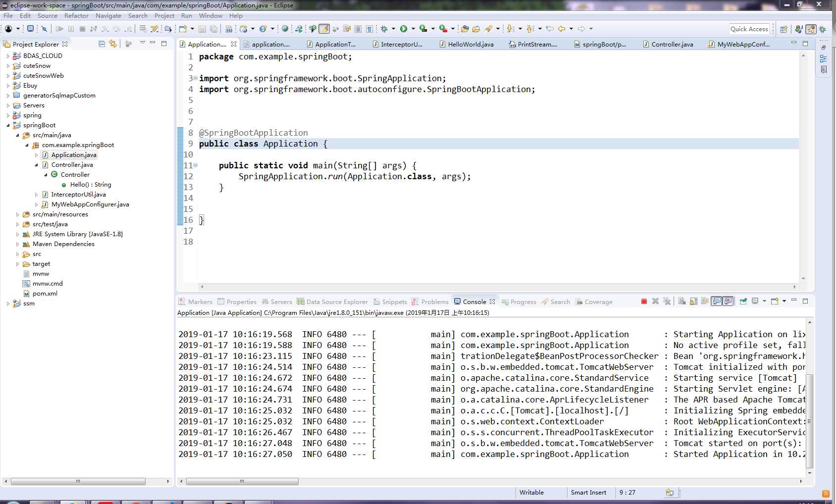
Task: Expand the BDAS_CLOUD project
Action: pyautogui.click(x=8, y=56)
